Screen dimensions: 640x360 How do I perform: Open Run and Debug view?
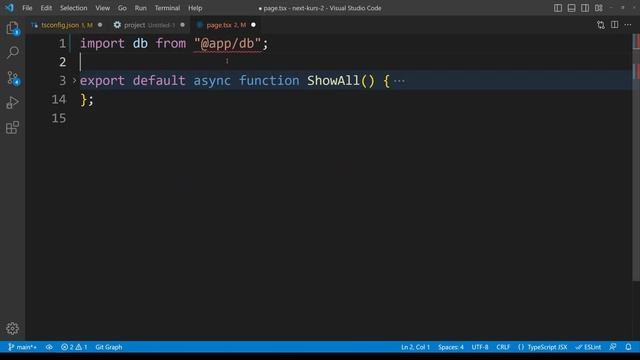(13, 102)
